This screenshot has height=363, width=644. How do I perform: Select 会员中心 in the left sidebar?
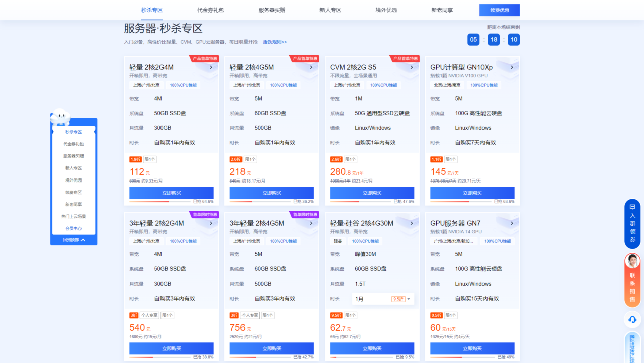point(73,228)
